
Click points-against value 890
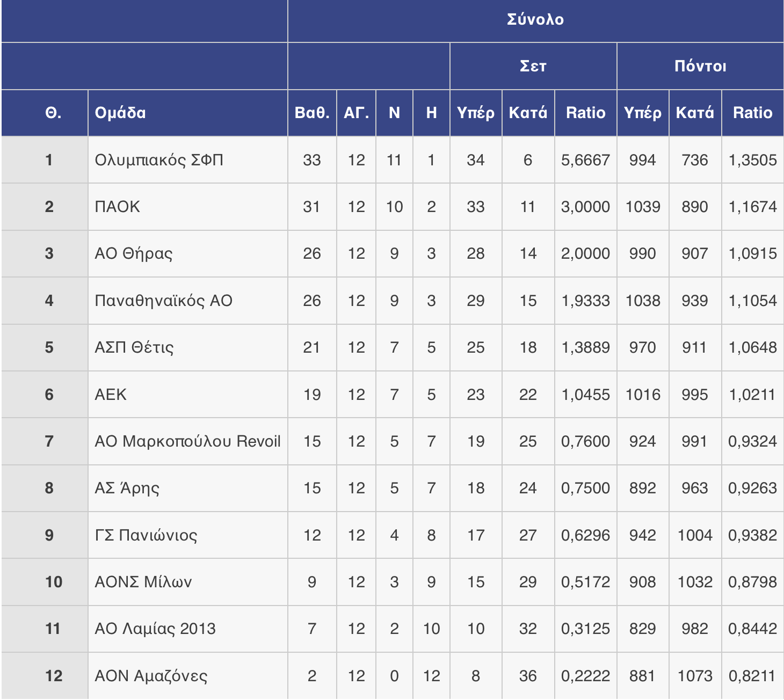pyautogui.click(x=695, y=207)
